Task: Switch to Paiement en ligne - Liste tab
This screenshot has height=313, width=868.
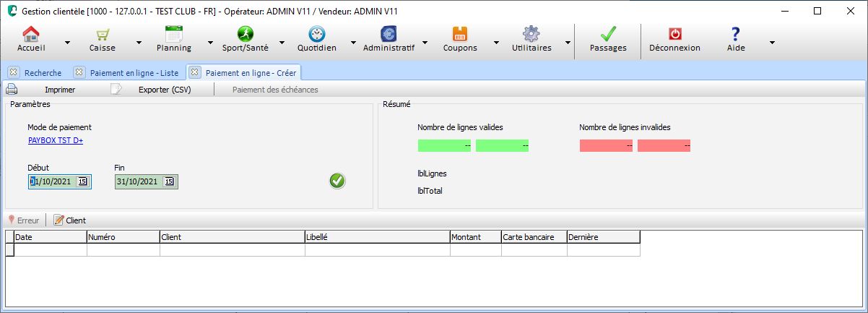Action: click(134, 72)
